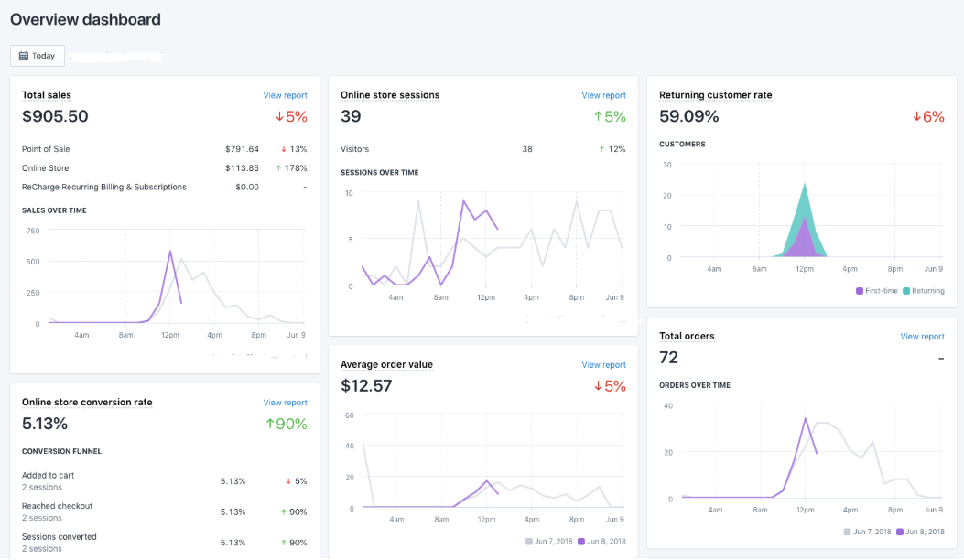
Task: Click the Total orders metric value 72
Action: (x=668, y=357)
